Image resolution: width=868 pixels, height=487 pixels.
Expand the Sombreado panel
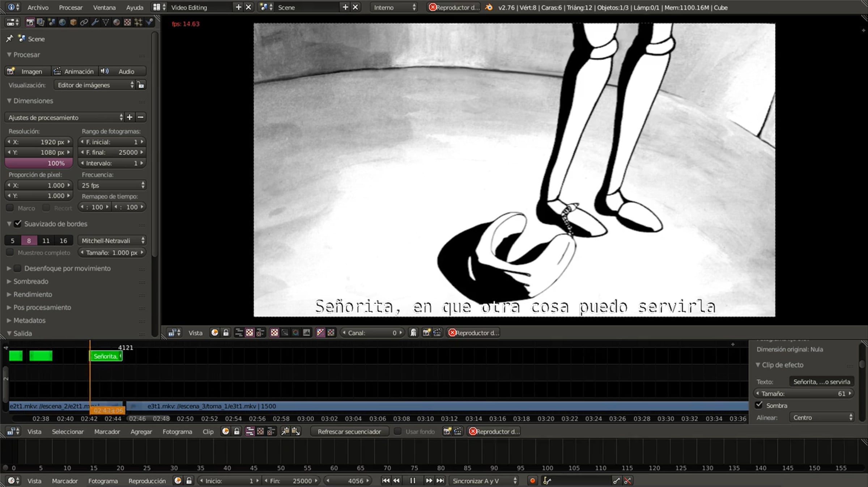[x=31, y=281]
